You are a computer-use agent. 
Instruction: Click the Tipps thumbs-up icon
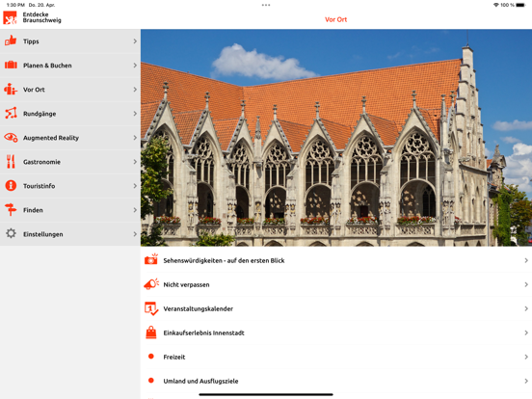click(x=11, y=40)
